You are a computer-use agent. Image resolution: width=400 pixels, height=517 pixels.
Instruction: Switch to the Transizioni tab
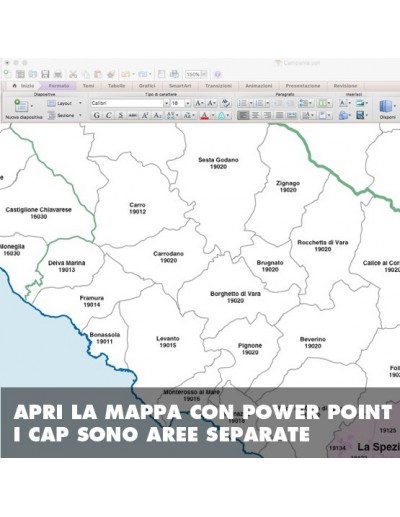(218, 86)
